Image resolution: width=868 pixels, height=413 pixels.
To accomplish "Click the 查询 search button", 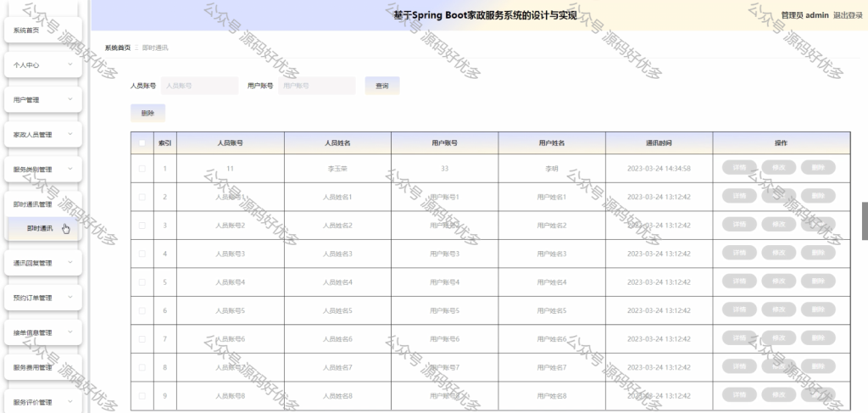I will [382, 86].
